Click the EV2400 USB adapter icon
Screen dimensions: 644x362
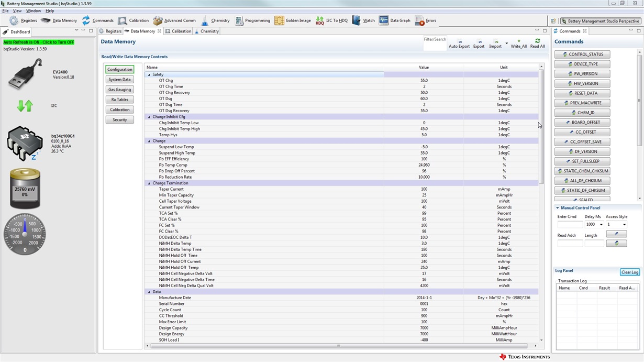pos(25,74)
